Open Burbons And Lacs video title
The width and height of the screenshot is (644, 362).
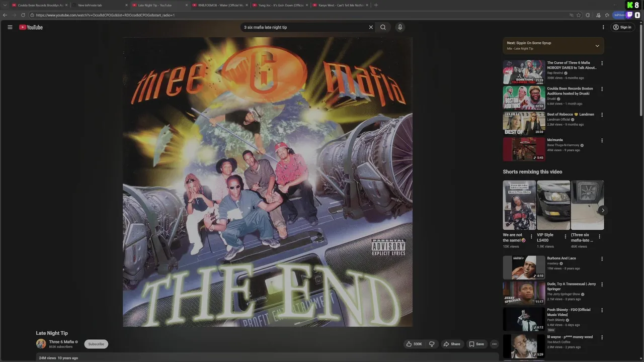click(561, 258)
